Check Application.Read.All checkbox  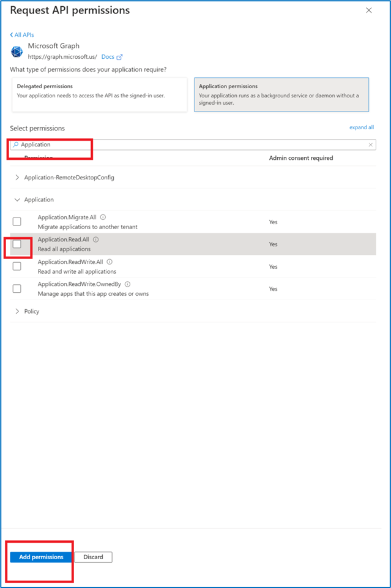tap(17, 244)
